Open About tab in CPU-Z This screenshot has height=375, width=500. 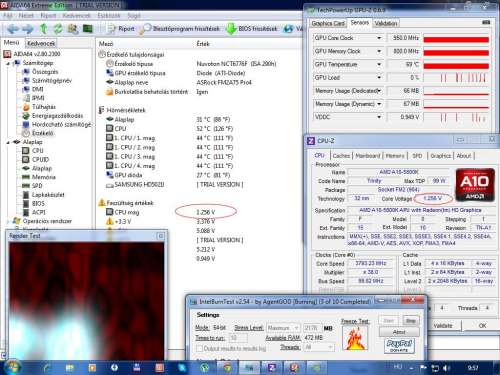pos(464,156)
